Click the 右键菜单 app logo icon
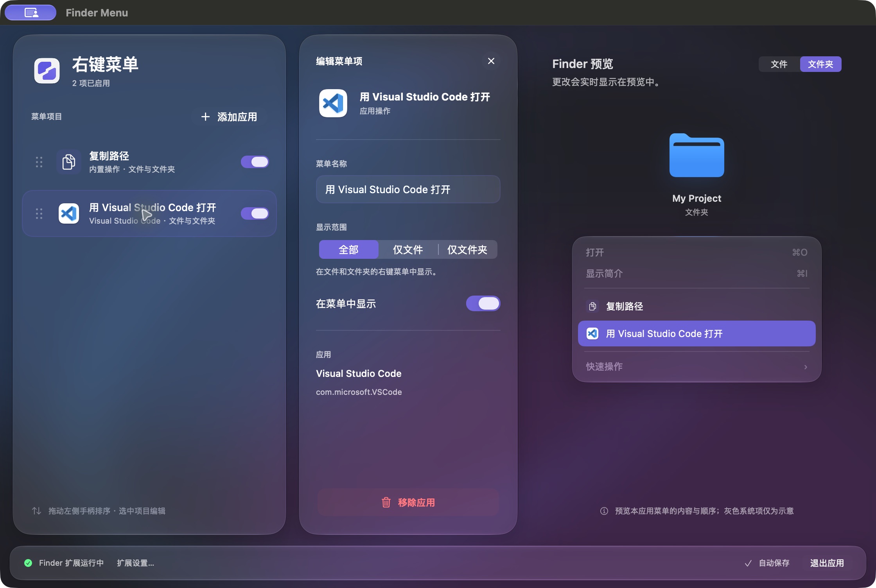876x588 pixels. pos(47,71)
